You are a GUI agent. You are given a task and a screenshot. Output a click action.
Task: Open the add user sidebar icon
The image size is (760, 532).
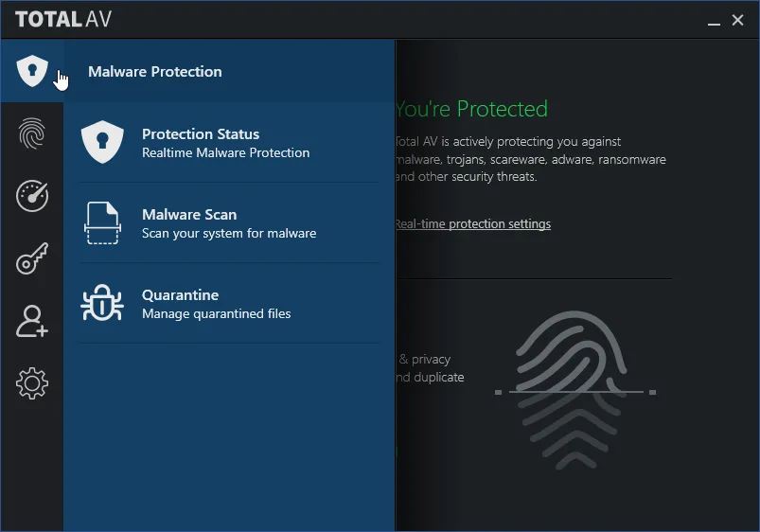[x=32, y=321]
